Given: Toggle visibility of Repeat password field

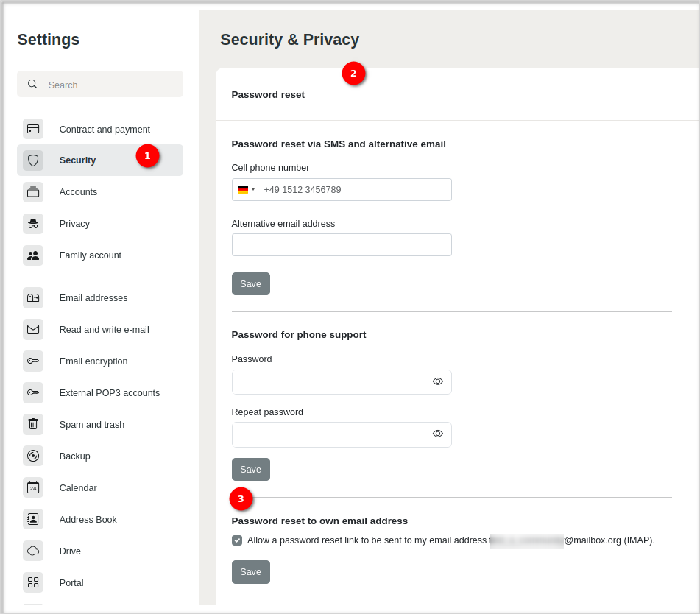Looking at the screenshot, I should point(437,434).
